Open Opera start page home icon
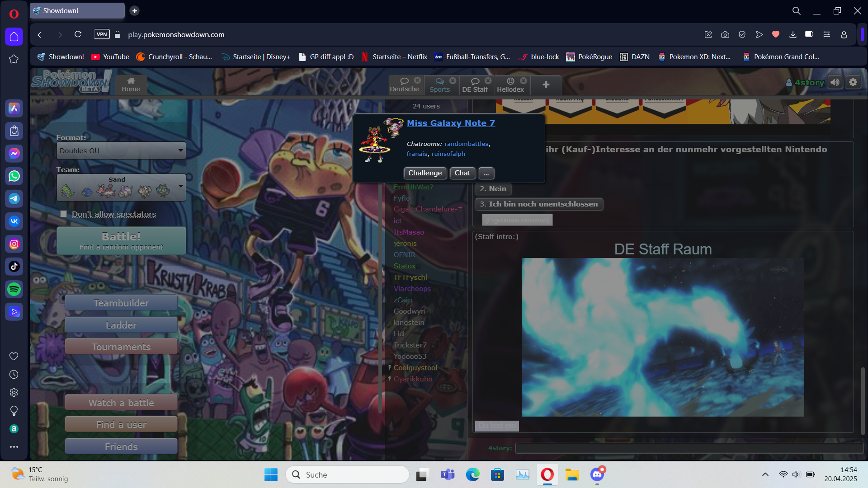Viewport: 868px width, 488px height. coord(14,37)
